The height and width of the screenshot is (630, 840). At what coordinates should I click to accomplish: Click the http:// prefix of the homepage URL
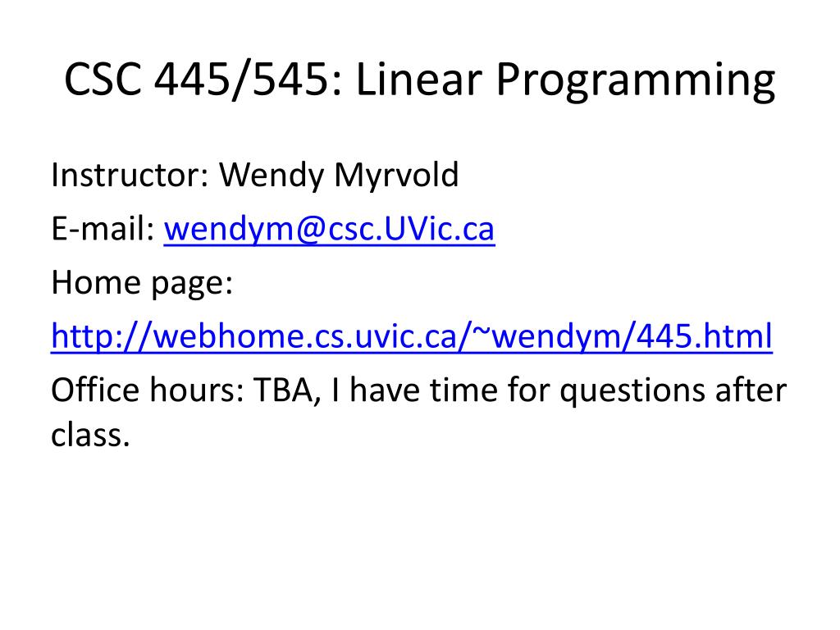(102, 336)
